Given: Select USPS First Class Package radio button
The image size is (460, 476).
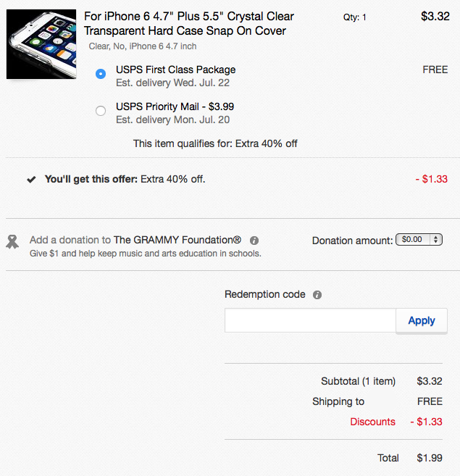Looking at the screenshot, I should click(x=101, y=74).
